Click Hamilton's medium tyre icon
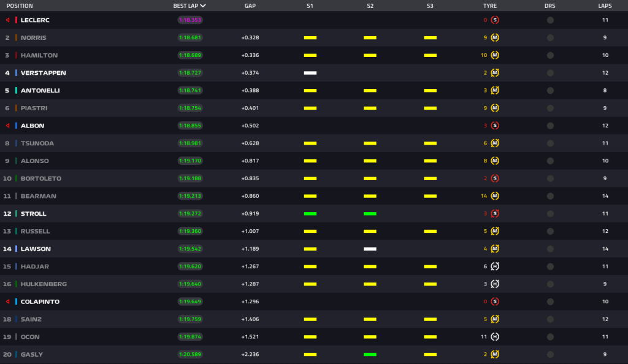The height and width of the screenshot is (364, 628). [495, 55]
